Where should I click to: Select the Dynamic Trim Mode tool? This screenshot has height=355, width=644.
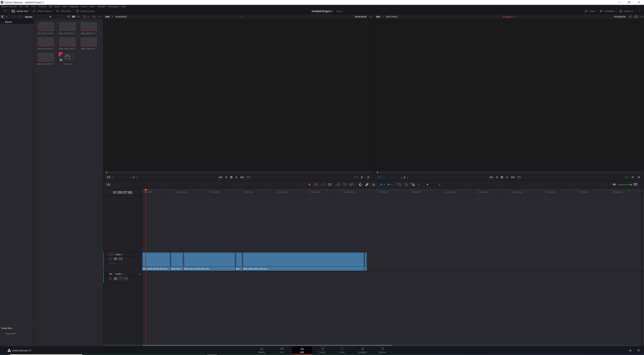click(x=323, y=185)
